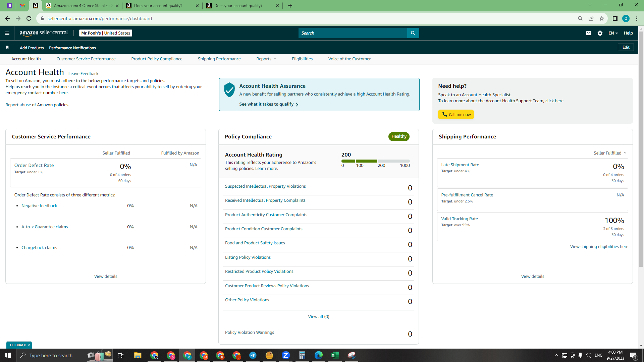The height and width of the screenshot is (362, 644).
Task: Open the Eligibilities tab
Action: pos(302,59)
